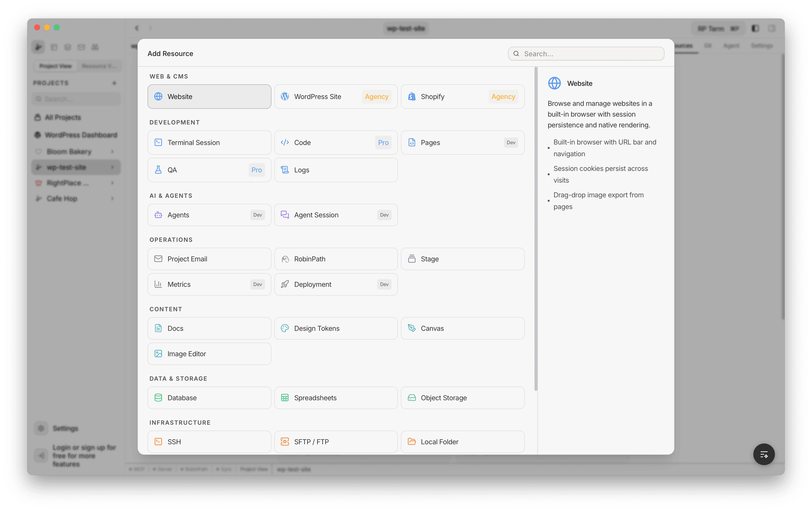Image resolution: width=812 pixels, height=511 pixels.
Task: Switch to Resource View in the sidebar
Action: click(x=99, y=66)
